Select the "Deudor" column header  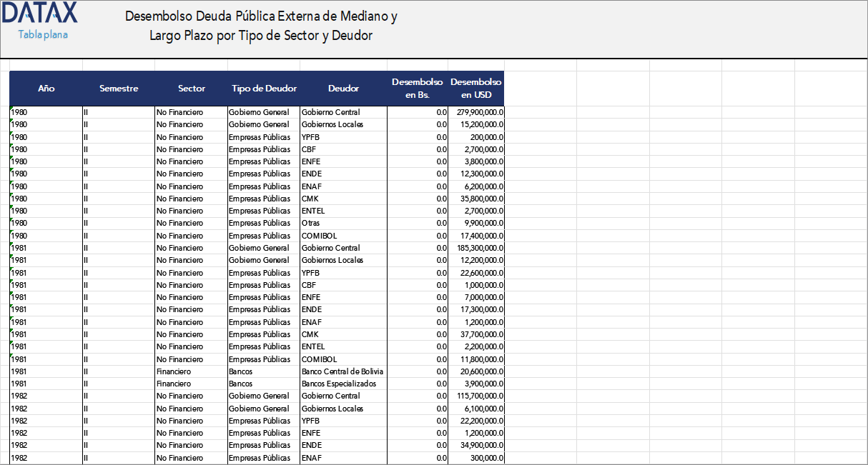(343, 89)
